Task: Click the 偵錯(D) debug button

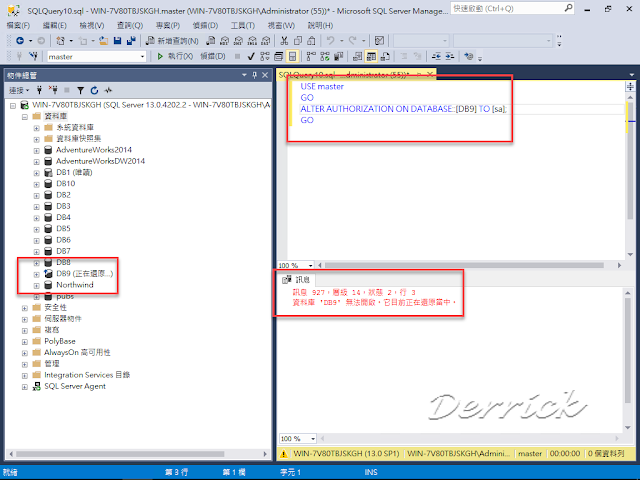Action: tap(213, 56)
